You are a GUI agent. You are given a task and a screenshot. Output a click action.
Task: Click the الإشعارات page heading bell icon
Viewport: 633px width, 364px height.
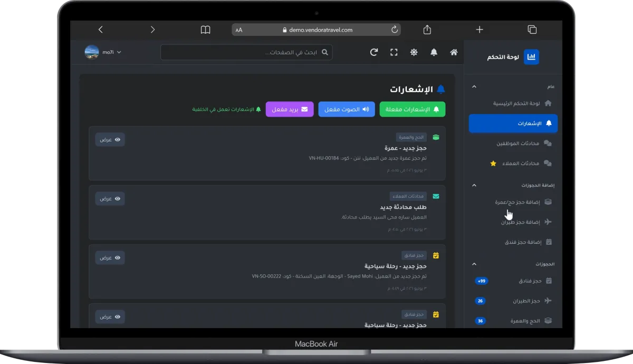(x=441, y=89)
